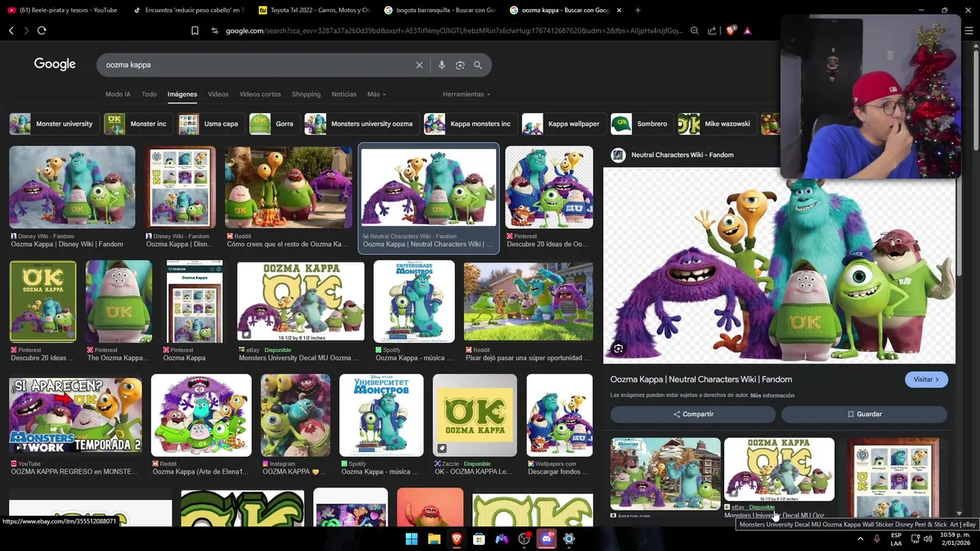
Task: Open the Herramientas dropdown
Action: tap(466, 94)
